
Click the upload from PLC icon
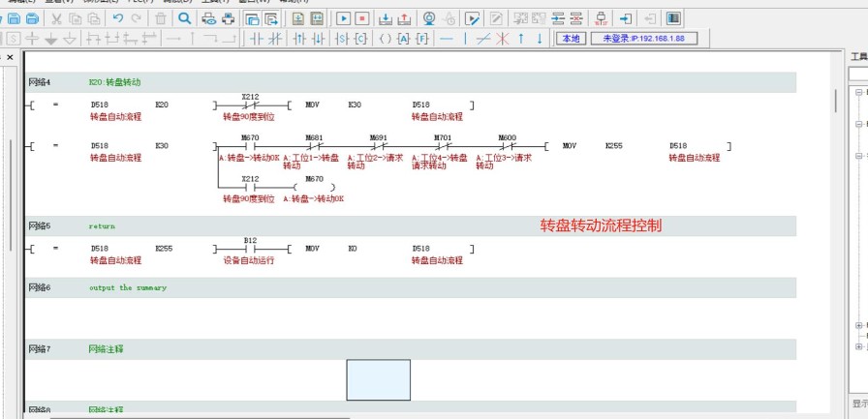403,18
